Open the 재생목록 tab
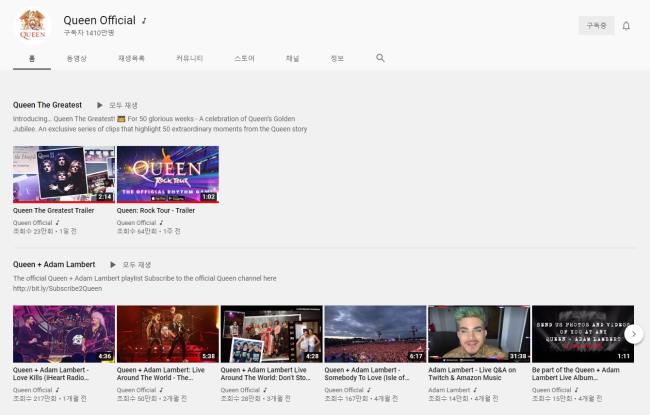Viewport: 650px width, 415px height. coord(131,59)
